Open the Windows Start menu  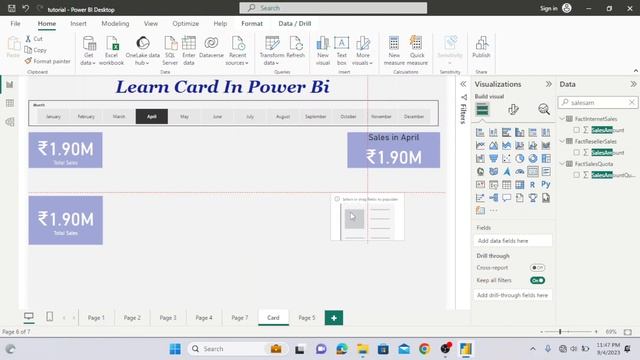click(x=175, y=349)
